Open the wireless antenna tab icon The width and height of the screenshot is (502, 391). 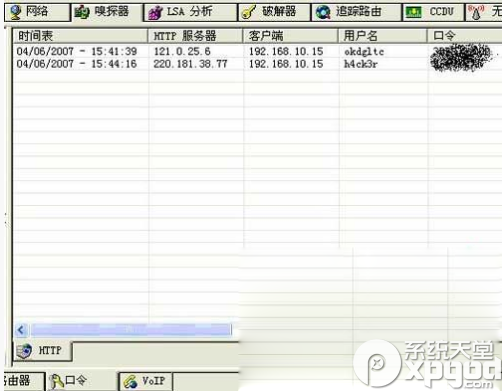(x=476, y=12)
